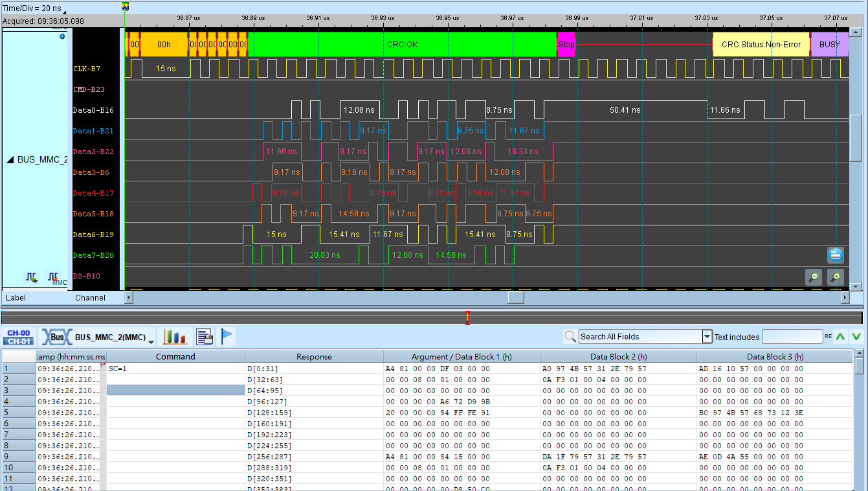
Task: Toggle the RE regex search option
Action: coord(828,337)
